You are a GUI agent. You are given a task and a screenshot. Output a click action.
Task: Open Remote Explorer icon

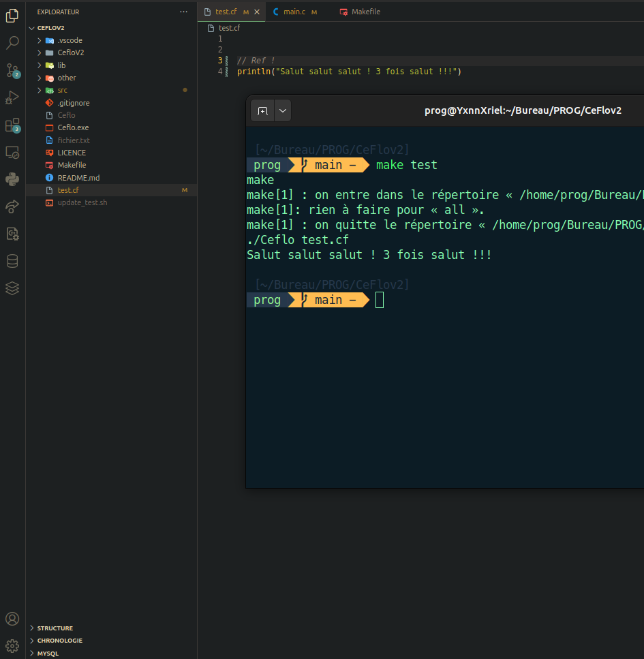tap(12, 152)
